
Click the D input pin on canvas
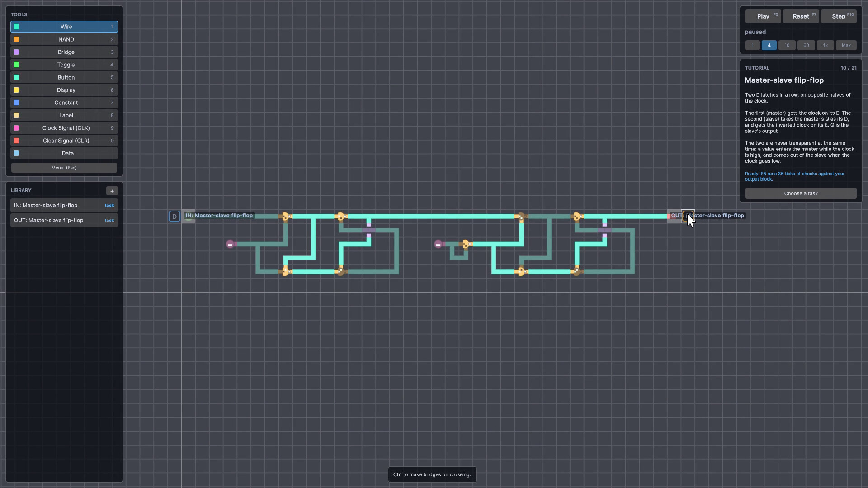(175, 216)
